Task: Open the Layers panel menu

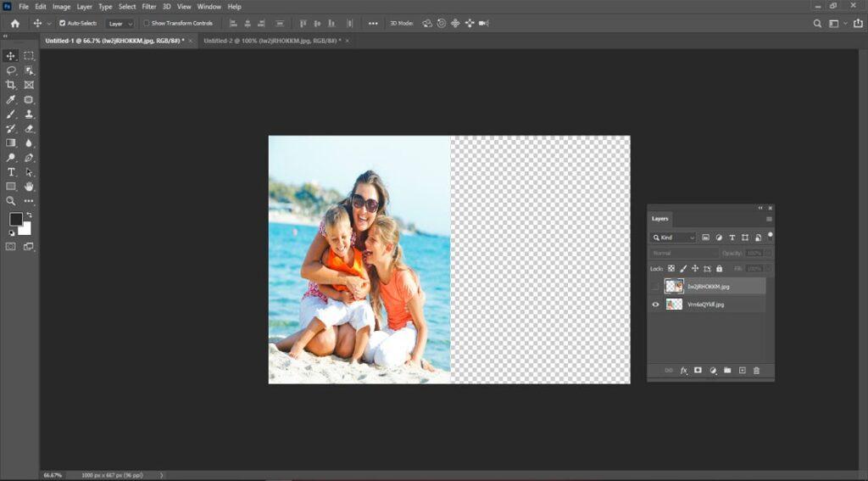Action: (x=769, y=219)
